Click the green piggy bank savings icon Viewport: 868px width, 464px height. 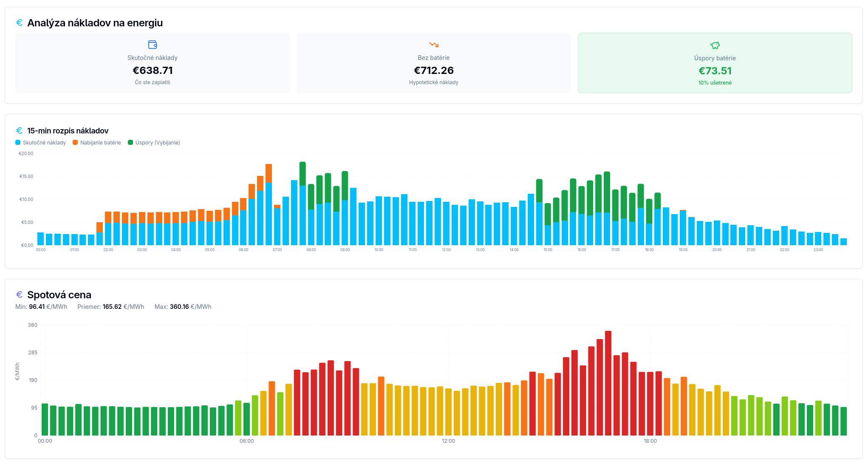pyautogui.click(x=715, y=45)
